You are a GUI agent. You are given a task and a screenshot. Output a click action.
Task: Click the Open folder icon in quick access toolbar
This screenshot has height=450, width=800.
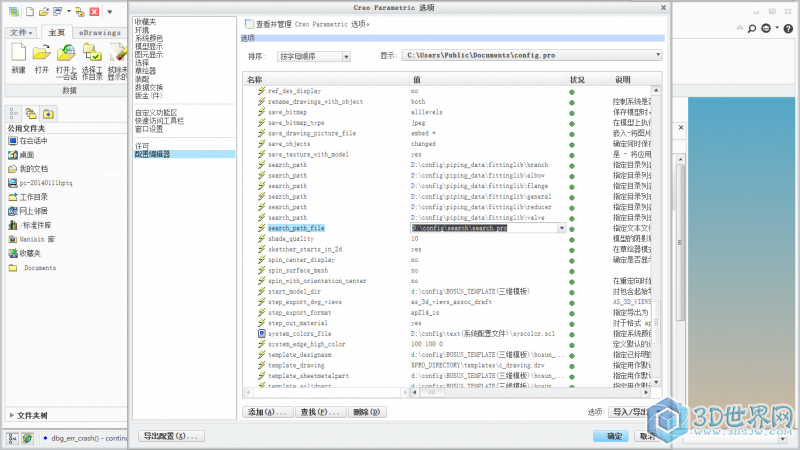(x=44, y=11)
